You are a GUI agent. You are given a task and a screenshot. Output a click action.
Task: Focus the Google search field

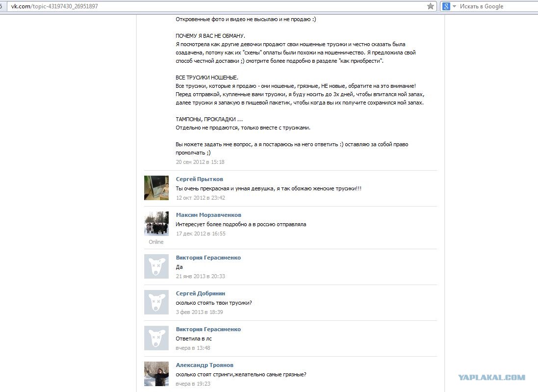pyautogui.click(x=497, y=6)
